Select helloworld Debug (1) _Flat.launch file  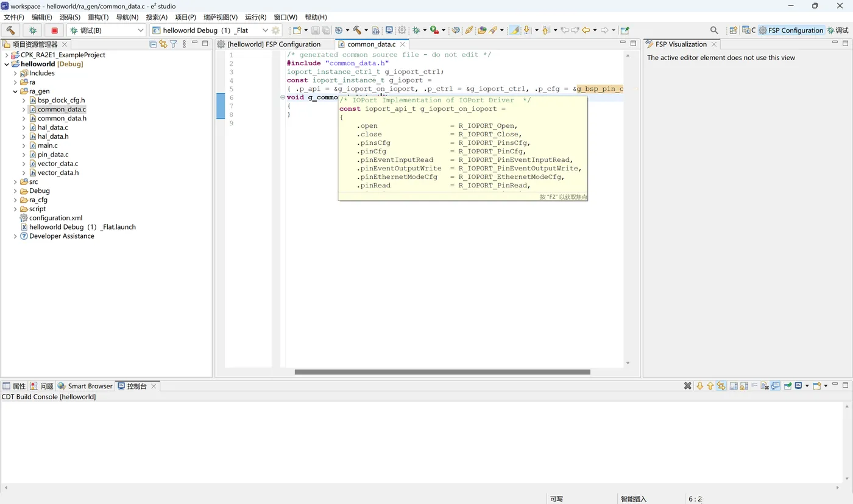click(x=82, y=227)
